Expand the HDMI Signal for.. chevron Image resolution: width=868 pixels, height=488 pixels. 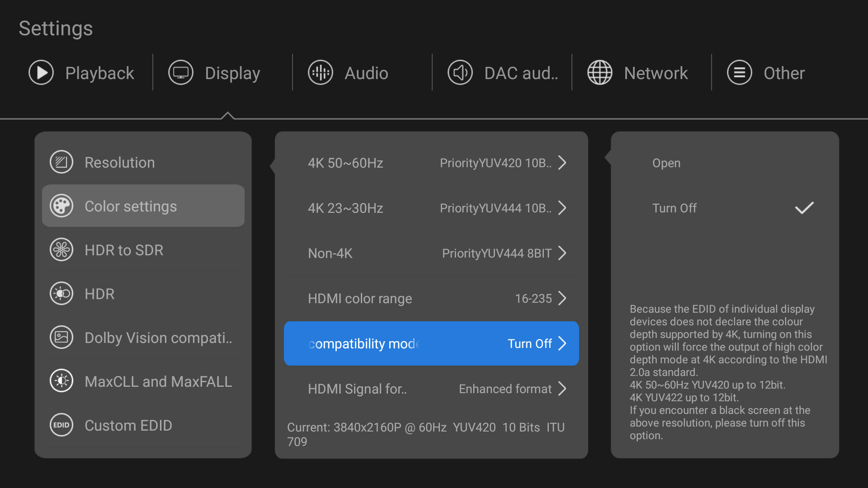point(562,389)
